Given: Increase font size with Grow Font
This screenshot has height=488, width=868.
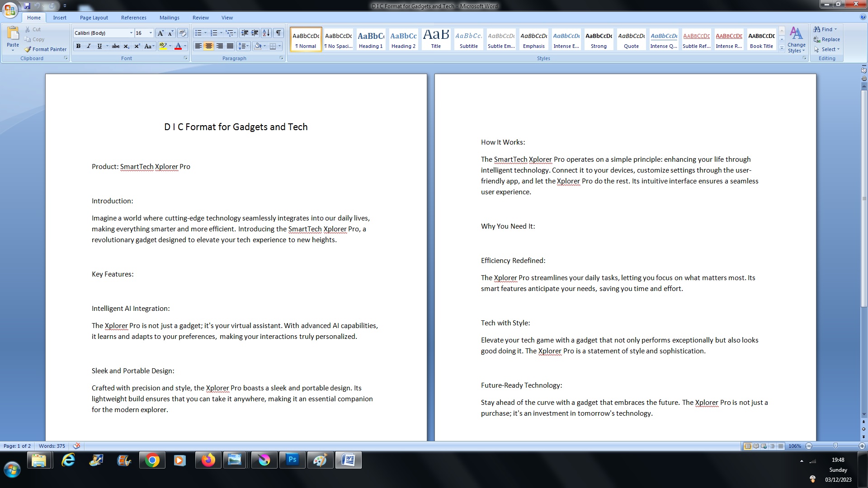Looking at the screenshot, I should tap(160, 33).
